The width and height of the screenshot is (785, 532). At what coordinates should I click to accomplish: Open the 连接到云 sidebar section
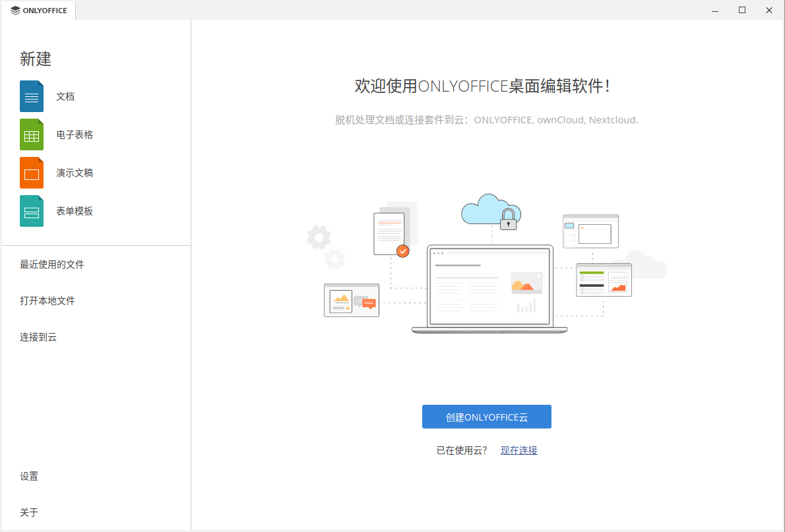pos(38,338)
